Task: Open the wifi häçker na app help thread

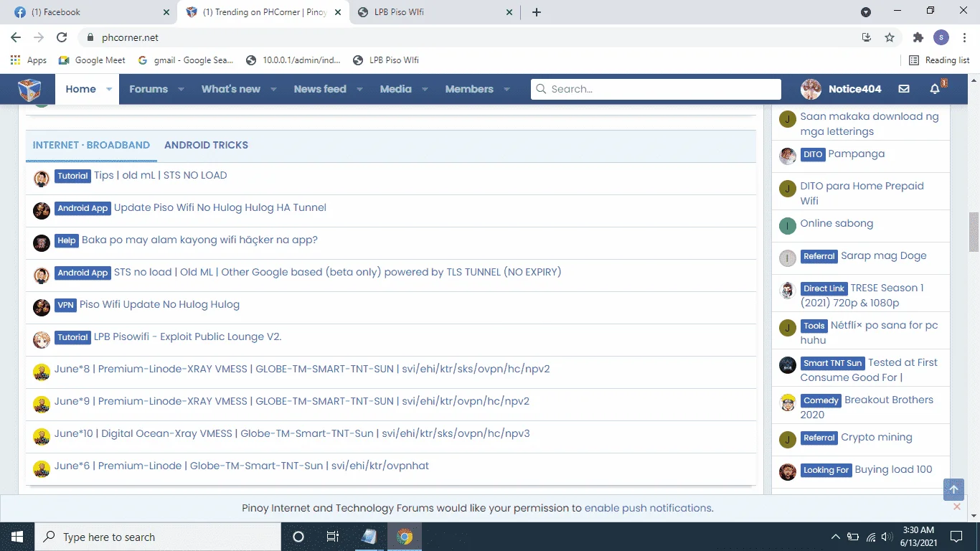Action: click(x=199, y=240)
